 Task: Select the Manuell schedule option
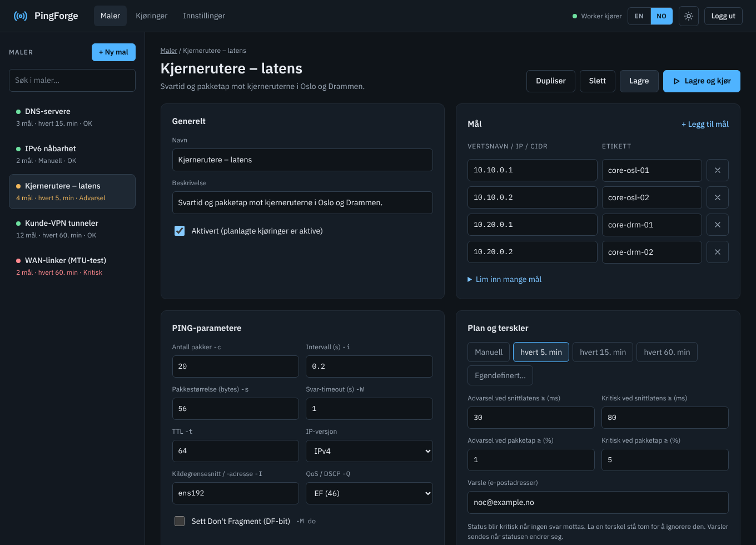pos(489,352)
